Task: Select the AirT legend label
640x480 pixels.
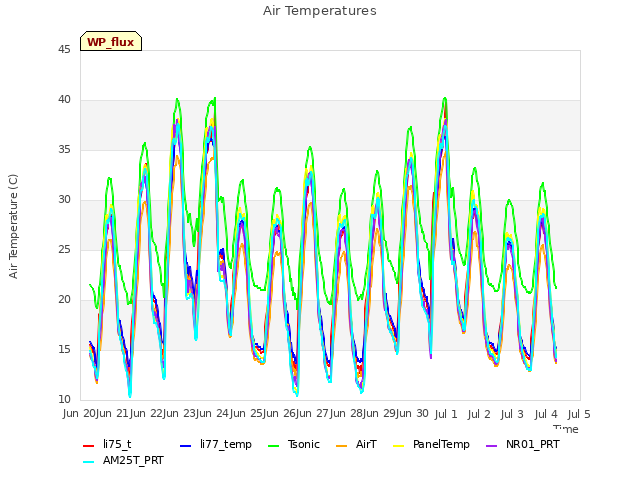Action: (366, 444)
